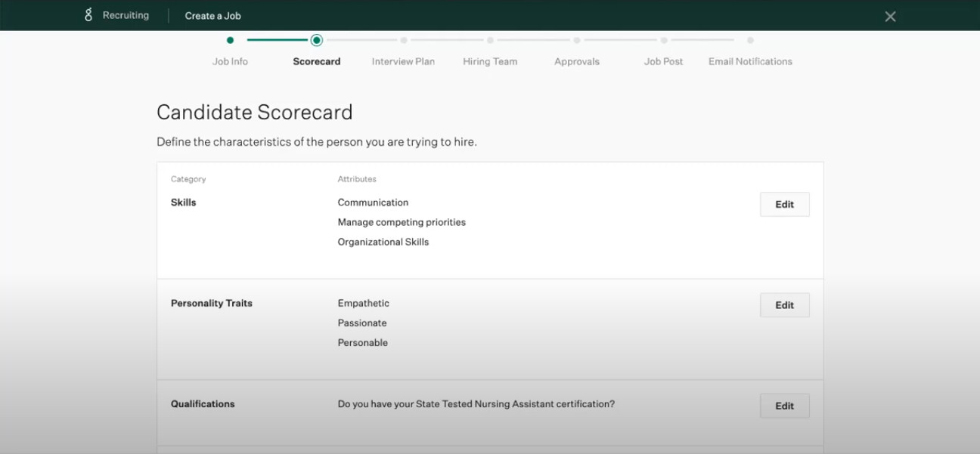The image size is (980, 454).
Task: Jump to the Approvals step label
Action: (577, 62)
